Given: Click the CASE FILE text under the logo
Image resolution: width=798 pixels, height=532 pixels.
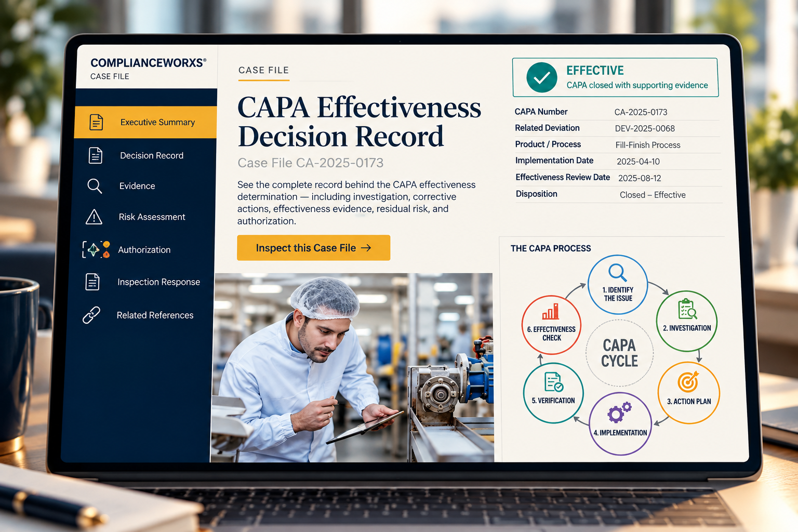Looking at the screenshot, I should [x=110, y=76].
